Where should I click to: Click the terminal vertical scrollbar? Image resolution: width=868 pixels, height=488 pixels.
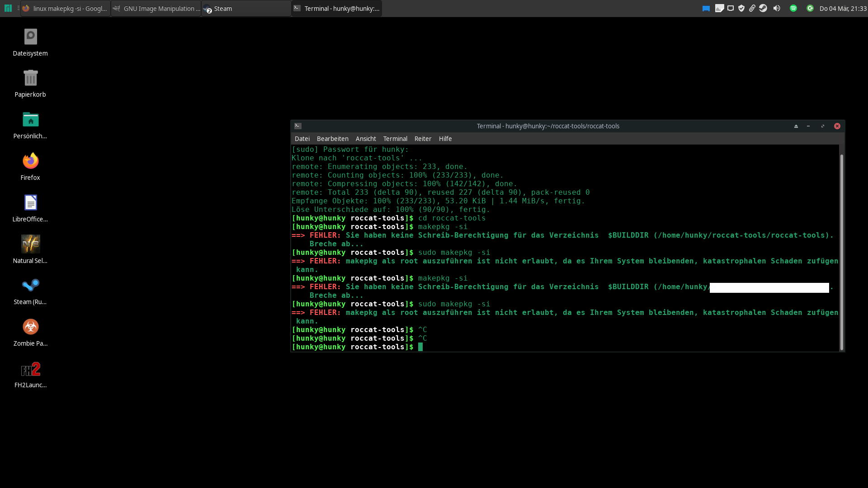tap(841, 251)
